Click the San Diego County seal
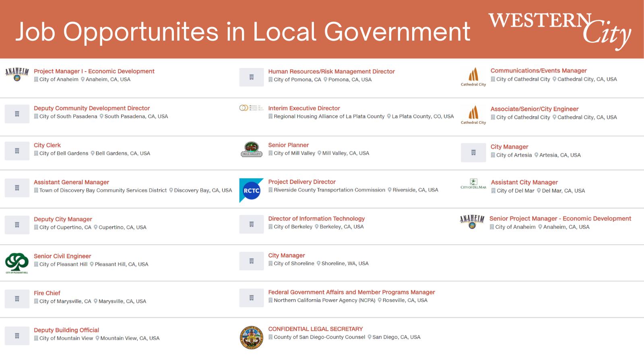The height and width of the screenshot is (362, 644). pos(252,337)
